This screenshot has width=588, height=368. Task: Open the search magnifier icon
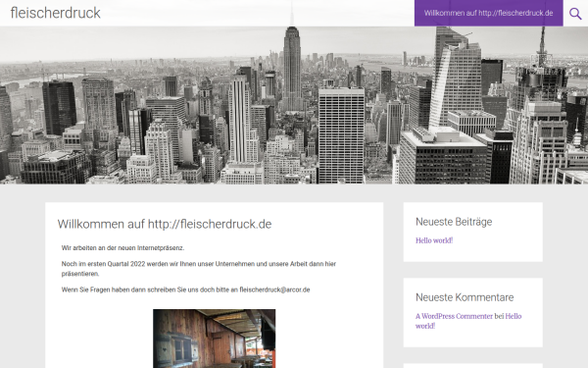tap(575, 14)
